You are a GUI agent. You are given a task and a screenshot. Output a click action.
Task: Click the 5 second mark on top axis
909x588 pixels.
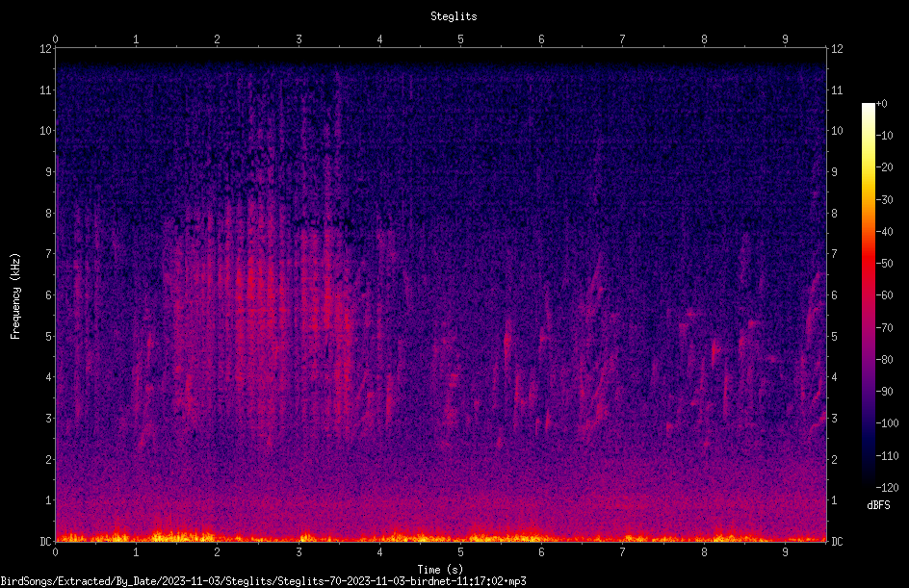460,39
